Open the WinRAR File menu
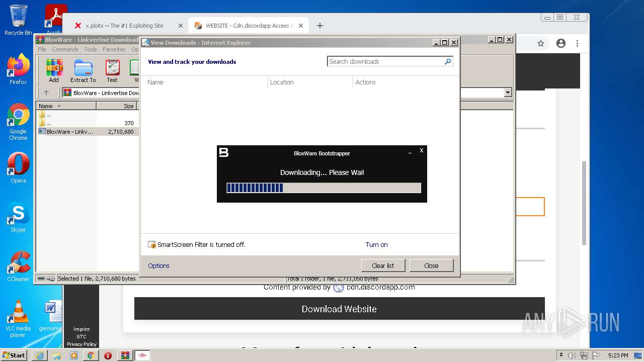The width and height of the screenshot is (644, 362). (x=42, y=49)
